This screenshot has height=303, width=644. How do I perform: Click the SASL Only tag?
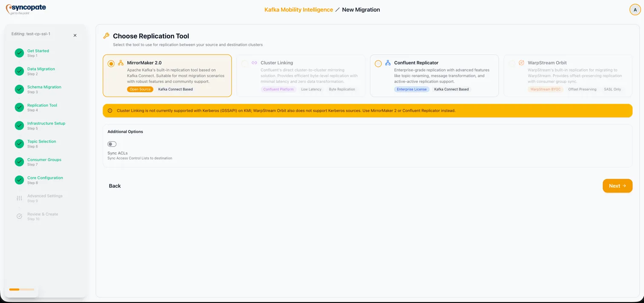point(612,89)
